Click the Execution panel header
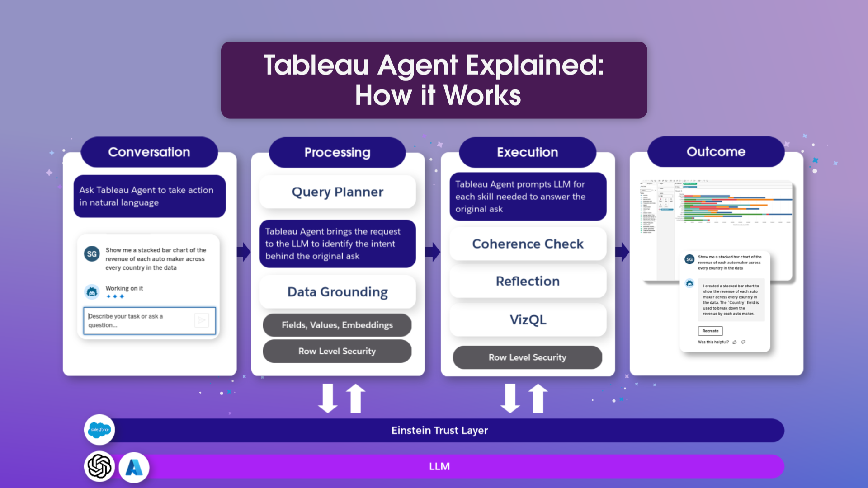The image size is (868, 488). click(527, 153)
